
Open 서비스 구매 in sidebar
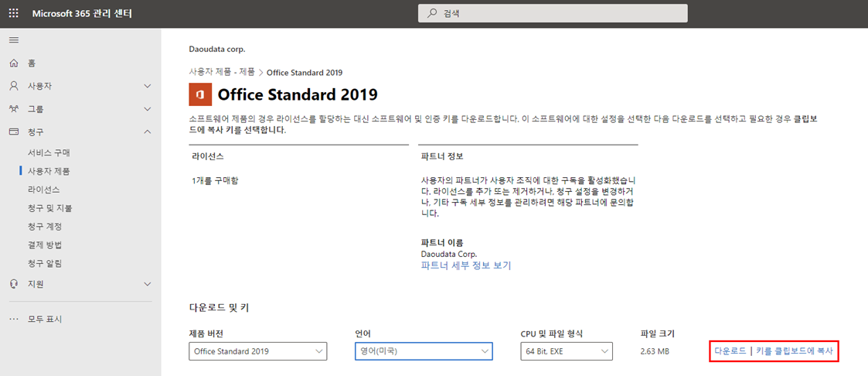pyautogui.click(x=49, y=153)
